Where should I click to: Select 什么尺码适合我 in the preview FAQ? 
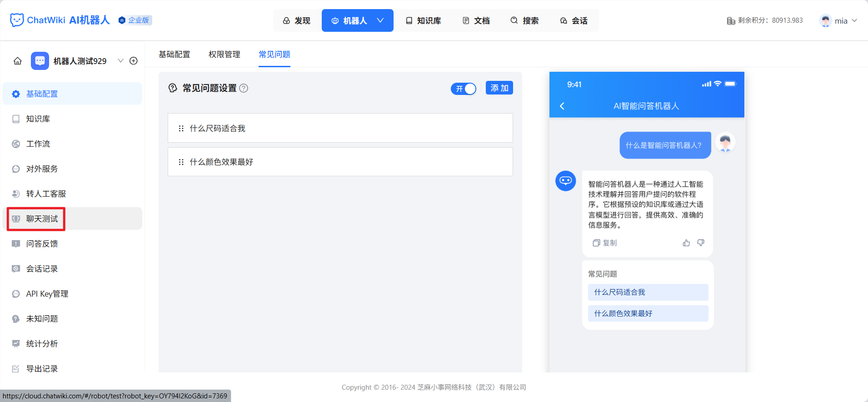[x=648, y=292]
